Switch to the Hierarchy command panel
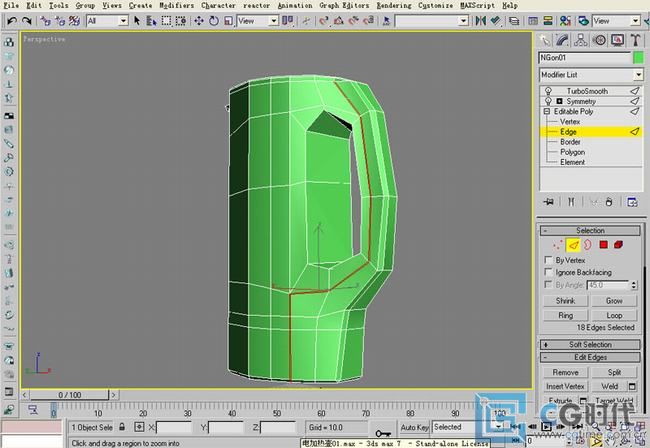The height and width of the screenshot is (448, 650). [580, 40]
